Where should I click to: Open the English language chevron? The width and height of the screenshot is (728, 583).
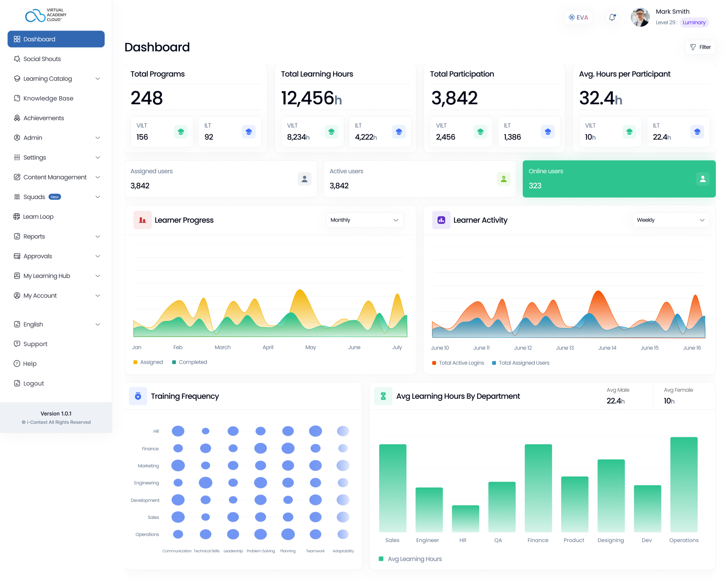click(x=98, y=324)
